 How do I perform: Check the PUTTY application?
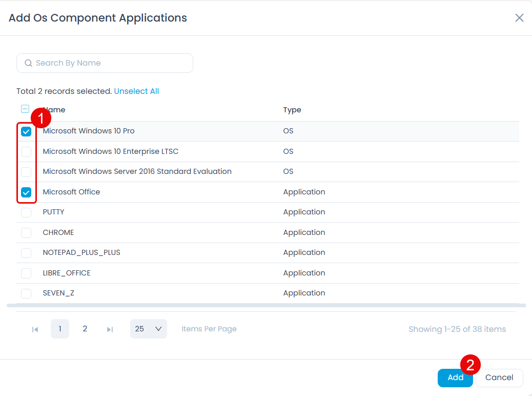click(x=26, y=212)
